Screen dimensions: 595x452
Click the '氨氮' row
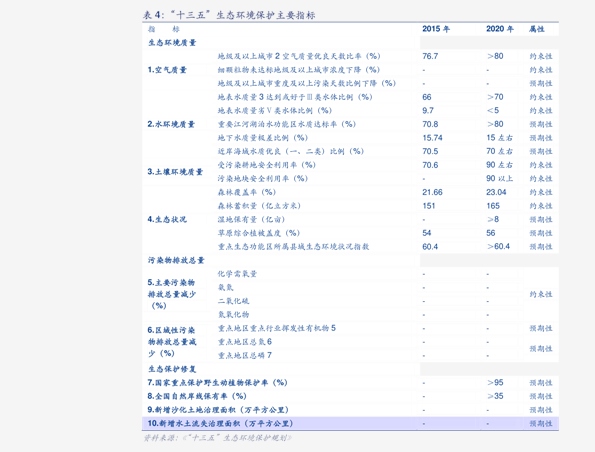tap(225, 287)
